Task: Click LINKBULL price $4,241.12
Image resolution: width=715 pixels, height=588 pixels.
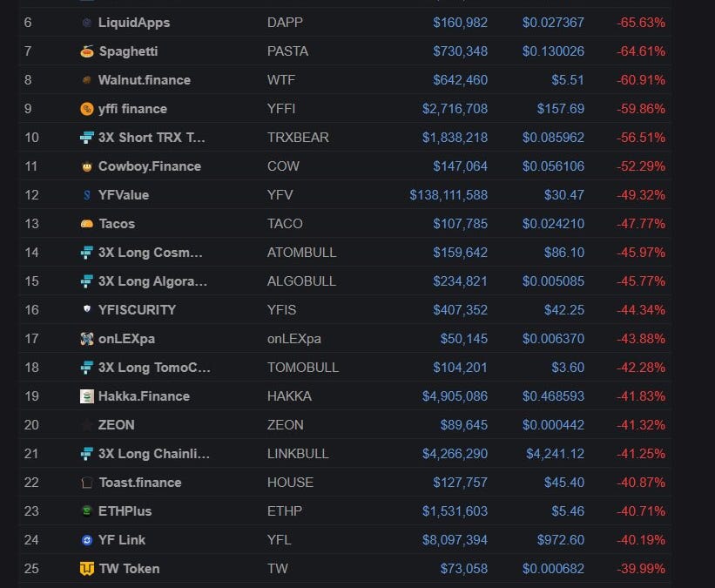Action: tap(555, 454)
